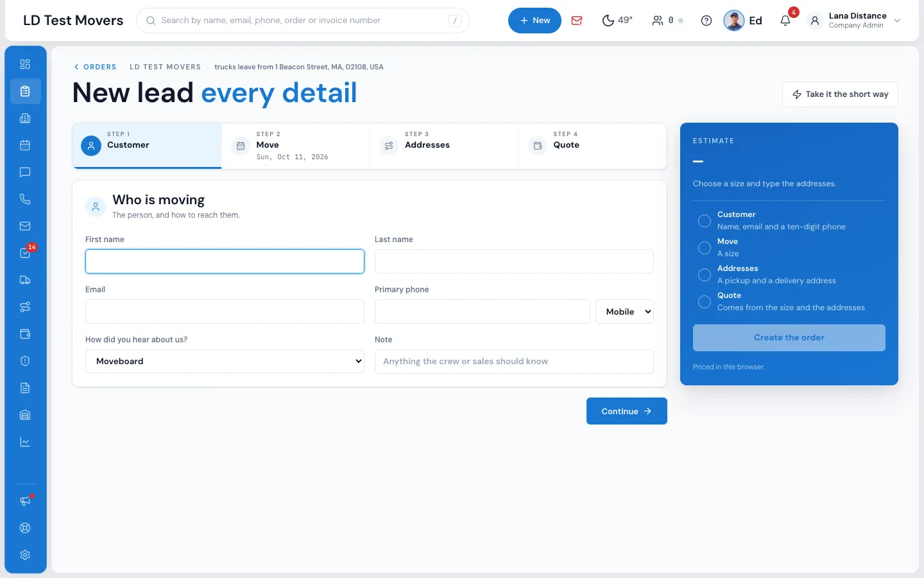This screenshot has width=924, height=578.
Task: Open the route branches icon in sidebar
Action: [25, 307]
